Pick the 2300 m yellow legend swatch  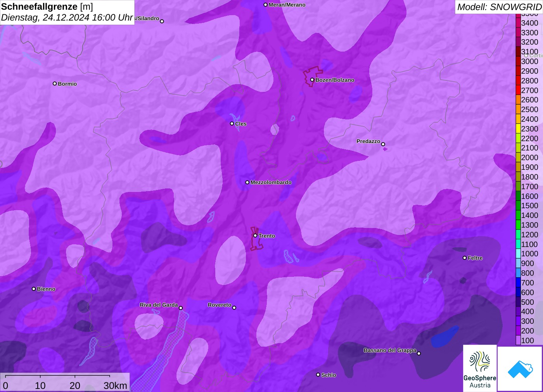[518, 129]
